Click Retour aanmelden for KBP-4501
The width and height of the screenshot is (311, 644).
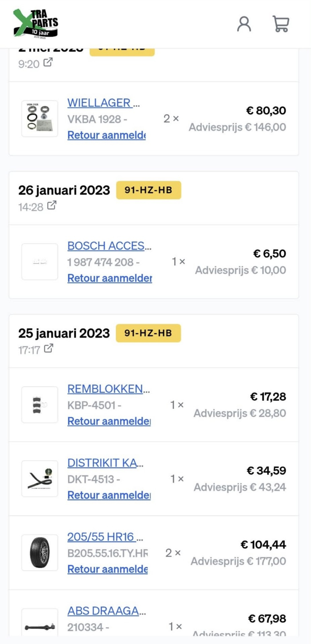point(109,421)
